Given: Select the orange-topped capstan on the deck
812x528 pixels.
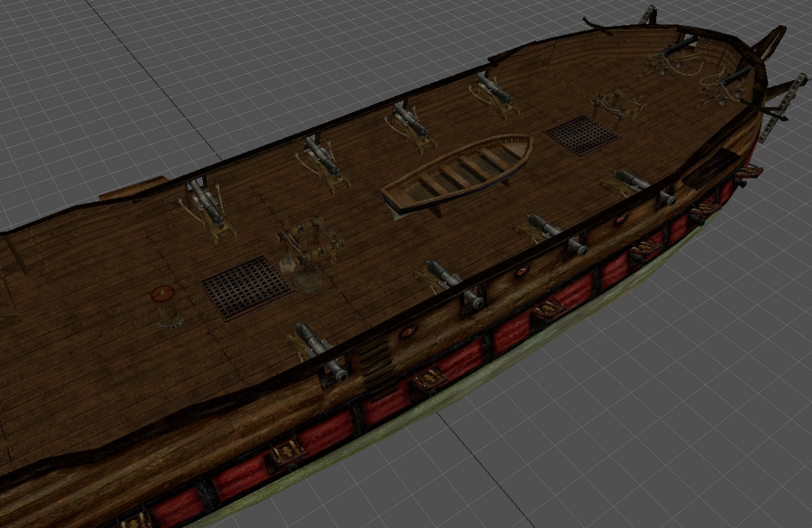Looking at the screenshot, I should point(166,308).
